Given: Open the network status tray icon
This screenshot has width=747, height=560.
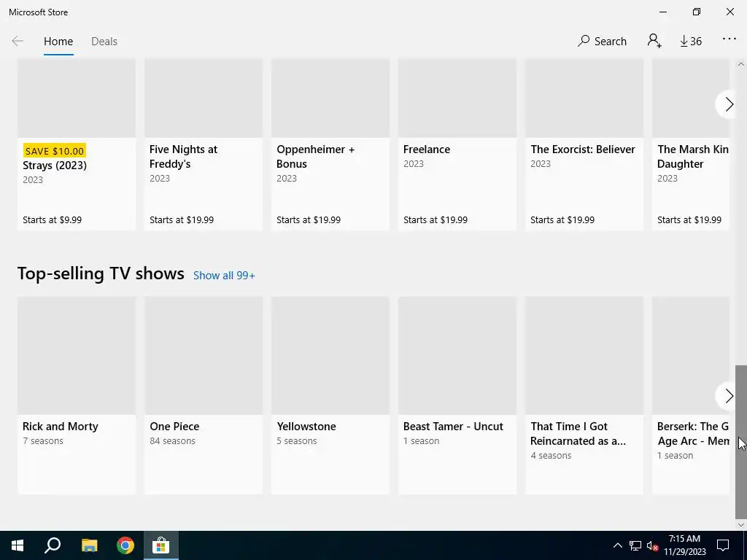Looking at the screenshot, I should tap(635, 545).
